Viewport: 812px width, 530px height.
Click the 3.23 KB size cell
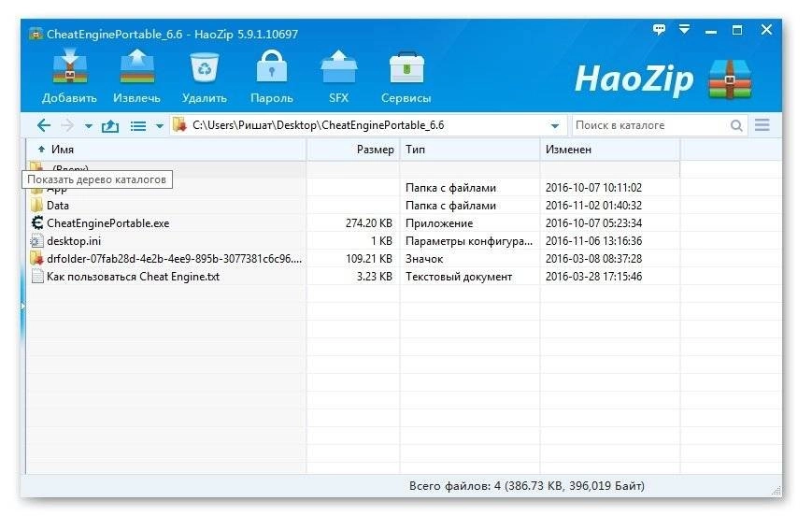click(375, 276)
